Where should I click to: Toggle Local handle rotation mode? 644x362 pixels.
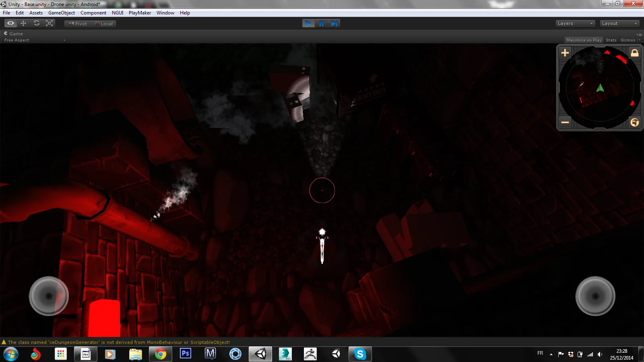tap(104, 24)
